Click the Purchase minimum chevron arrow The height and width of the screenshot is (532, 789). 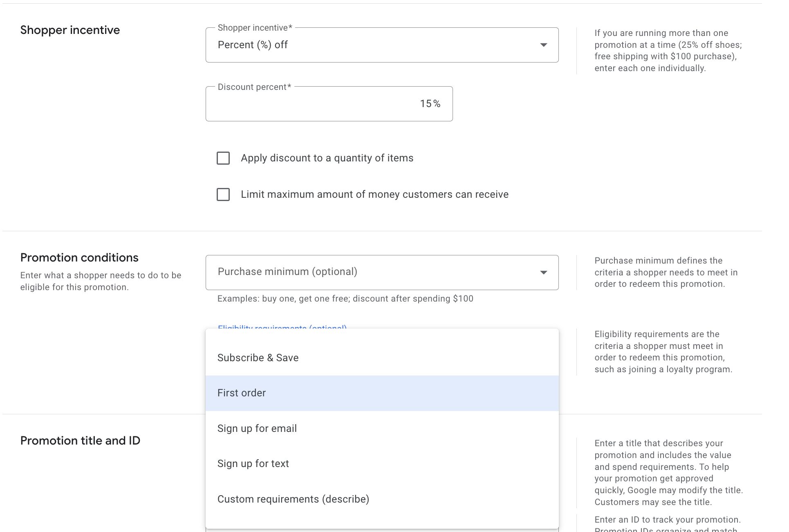click(544, 272)
